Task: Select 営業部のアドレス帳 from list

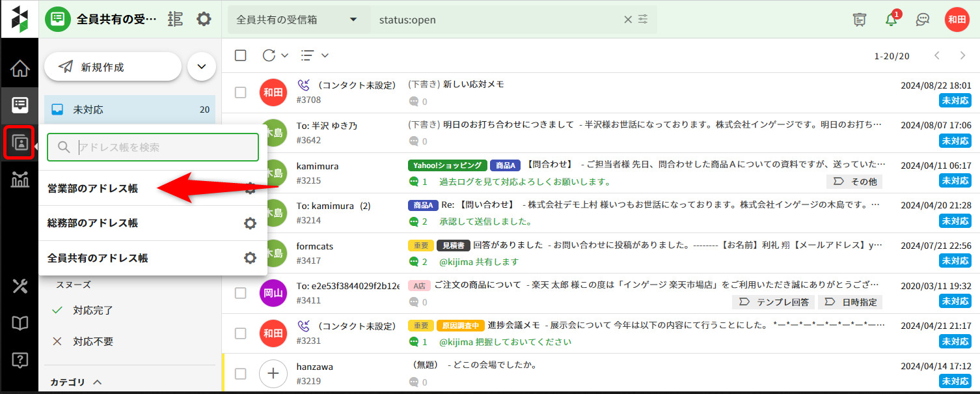Action: pos(92,188)
